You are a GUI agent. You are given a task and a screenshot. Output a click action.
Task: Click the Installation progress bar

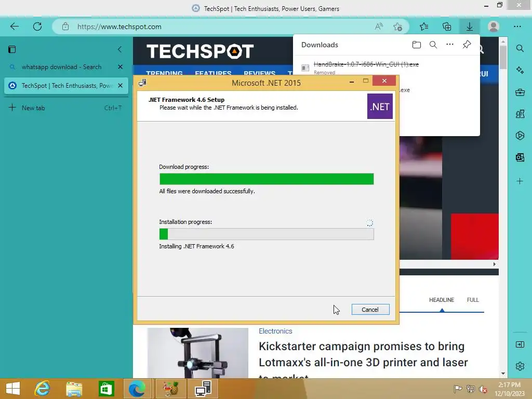267,234
